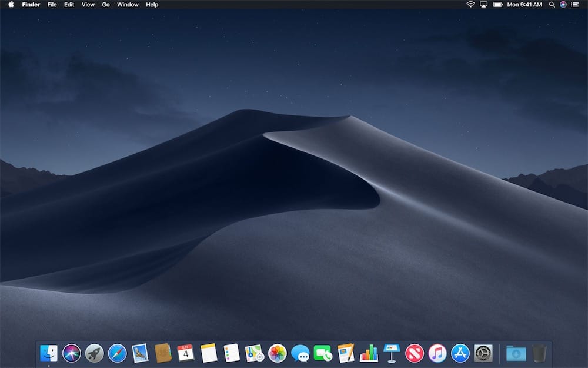This screenshot has height=368, width=588.
Task: Open the Trash in the Dock
Action: (x=539, y=353)
